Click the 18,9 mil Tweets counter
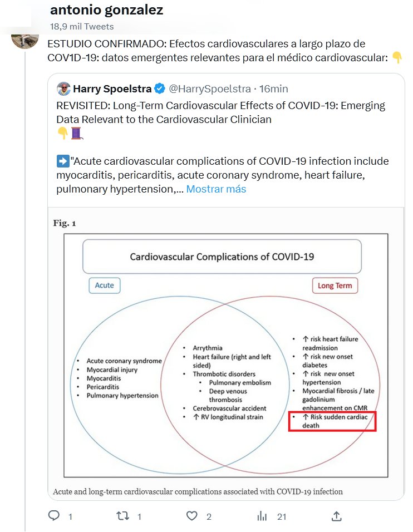 pos(82,26)
